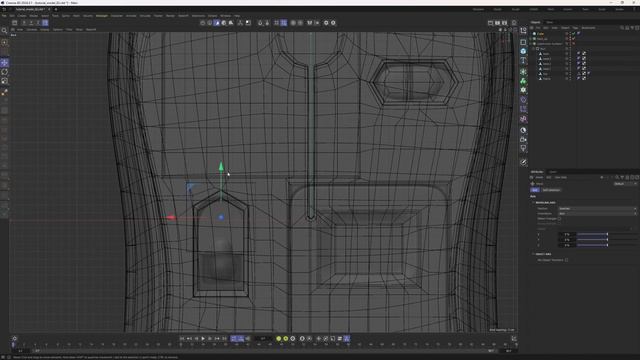Viewport: 640px width, 360px height.
Task: Open the viewport Display menu
Action: click(44, 29)
